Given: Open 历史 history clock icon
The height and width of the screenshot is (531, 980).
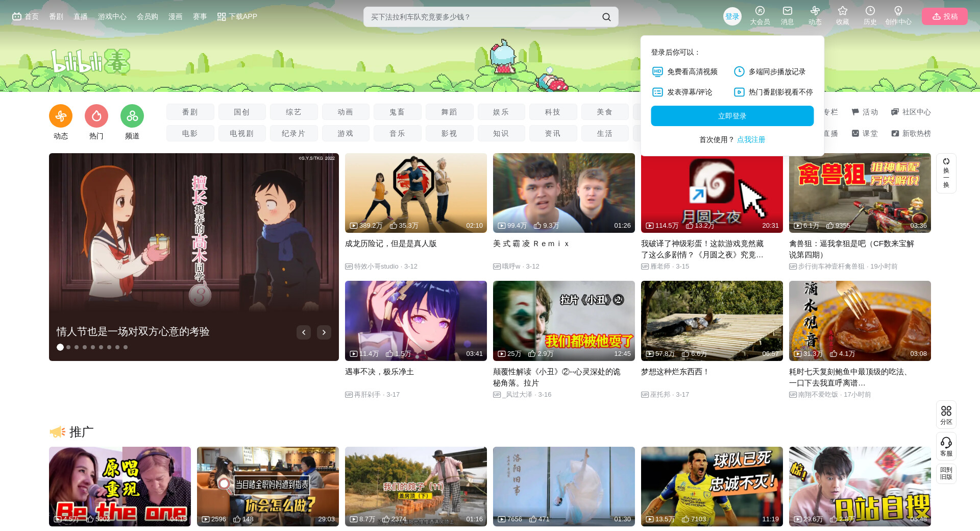Looking at the screenshot, I should [870, 16].
